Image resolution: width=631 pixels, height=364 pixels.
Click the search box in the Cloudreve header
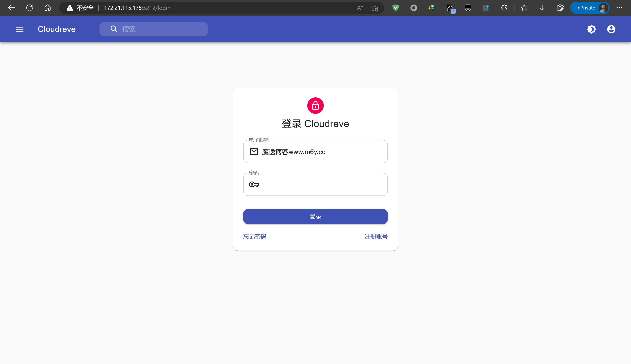click(153, 29)
